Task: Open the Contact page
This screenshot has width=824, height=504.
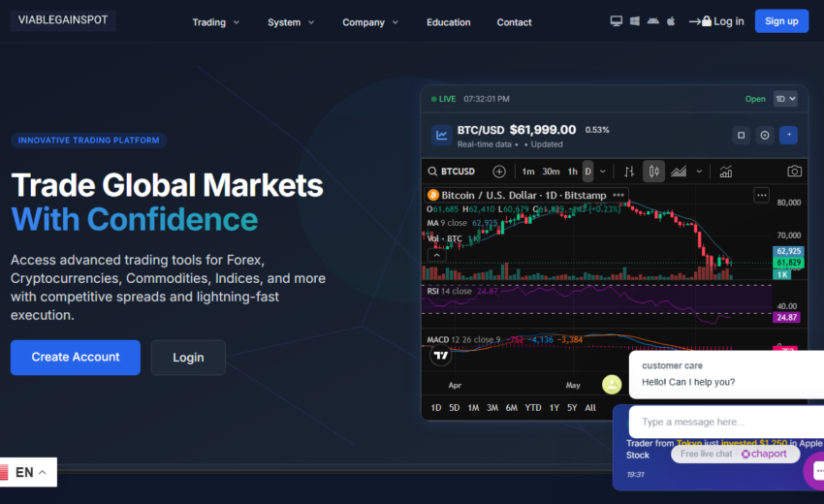Action: pyautogui.click(x=514, y=22)
